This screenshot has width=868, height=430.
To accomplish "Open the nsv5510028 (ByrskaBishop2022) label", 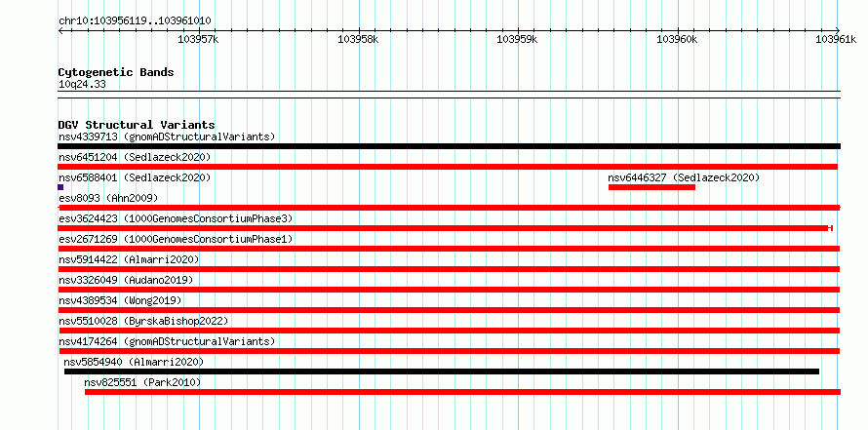I will 143,321.
